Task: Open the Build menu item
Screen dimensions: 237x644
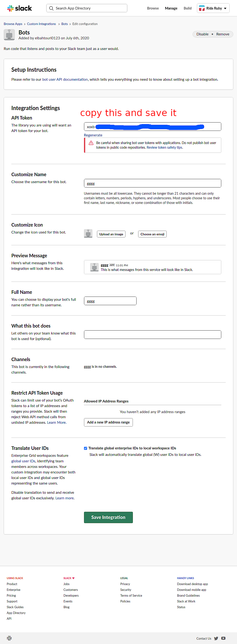Action: point(187,8)
